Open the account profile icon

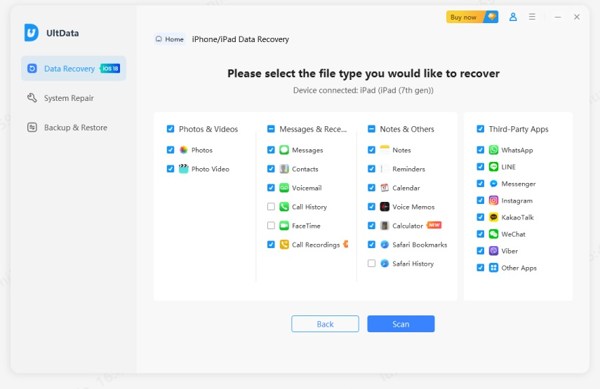[x=513, y=17]
